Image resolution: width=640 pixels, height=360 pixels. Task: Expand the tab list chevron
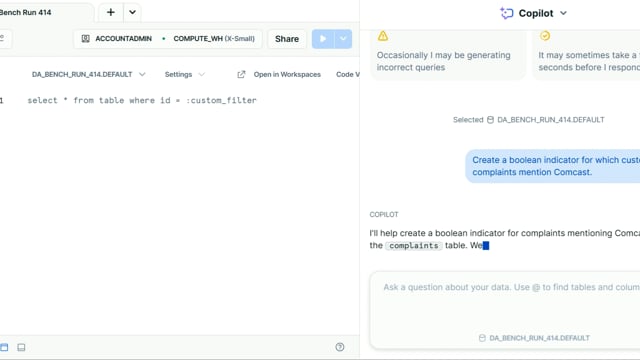[132, 12]
